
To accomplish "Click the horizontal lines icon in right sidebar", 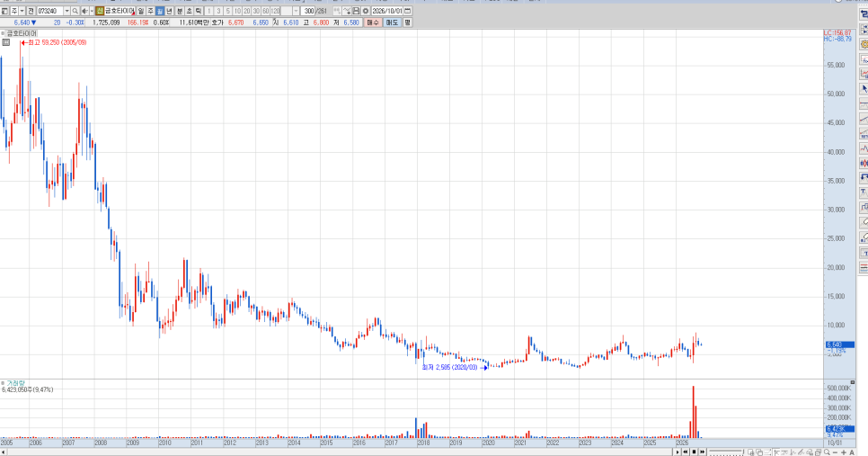I will (x=864, y=267).
